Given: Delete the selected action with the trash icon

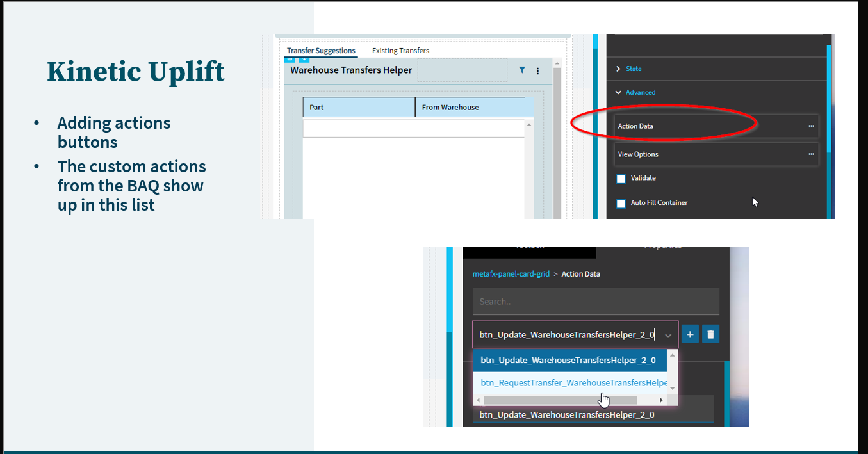Looking at the screenshot, I should (710, 334).
